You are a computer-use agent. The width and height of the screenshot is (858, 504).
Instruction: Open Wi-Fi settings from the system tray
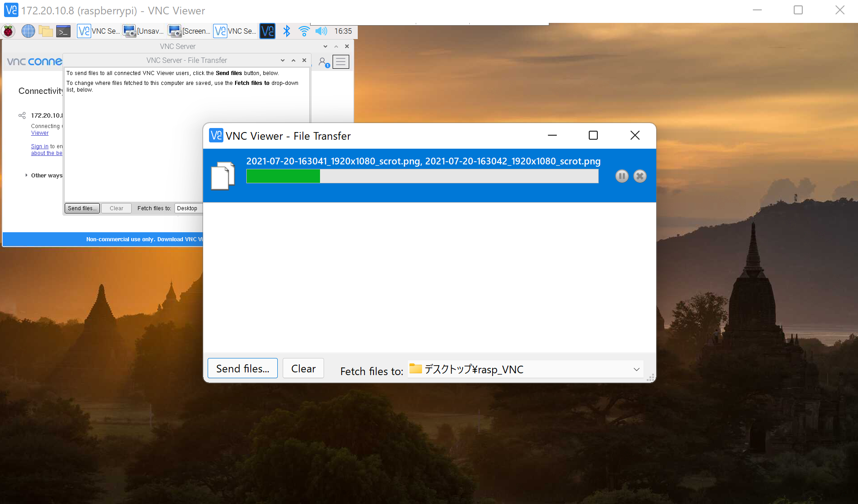coord(304,31)
